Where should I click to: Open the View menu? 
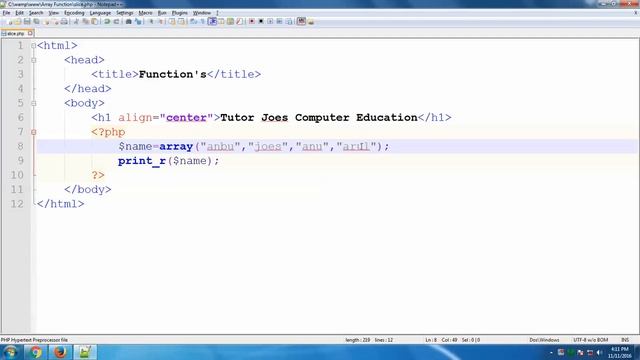point(53,13)
